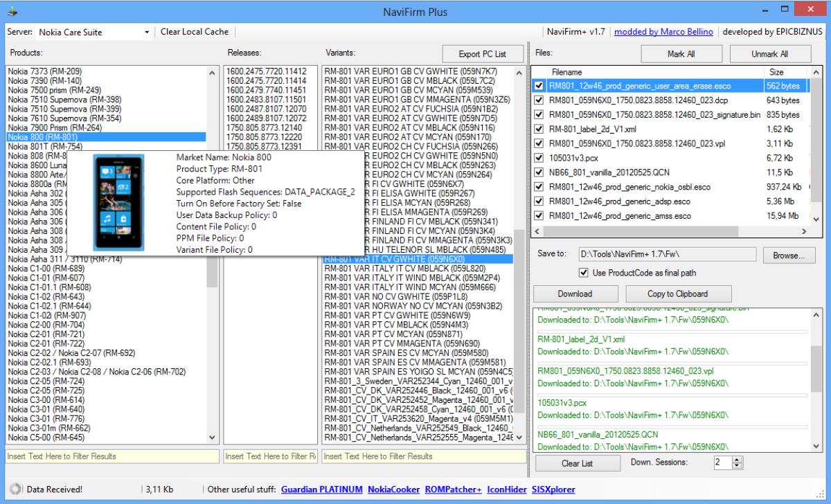The height and width of the screenshot is (504, 831).
Task: Click the Filename column header
Action: tap(566, 72)
